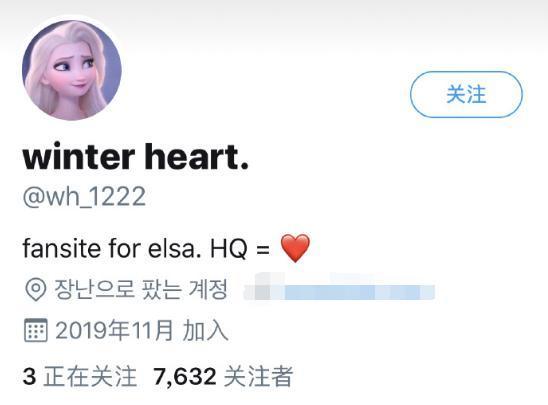Click the calendar join-date icon
The width and height of the screenshot is (548, 405).
(x=36, y=330)
